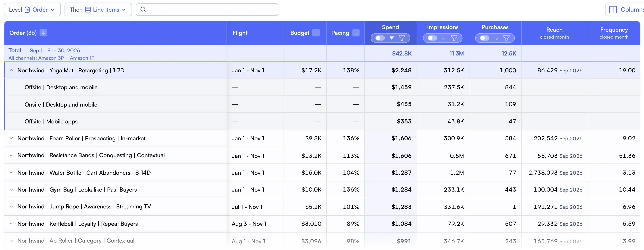Open the Columns button
The height and width of the screenshot is (250, 644).
[x=625, y=9]
